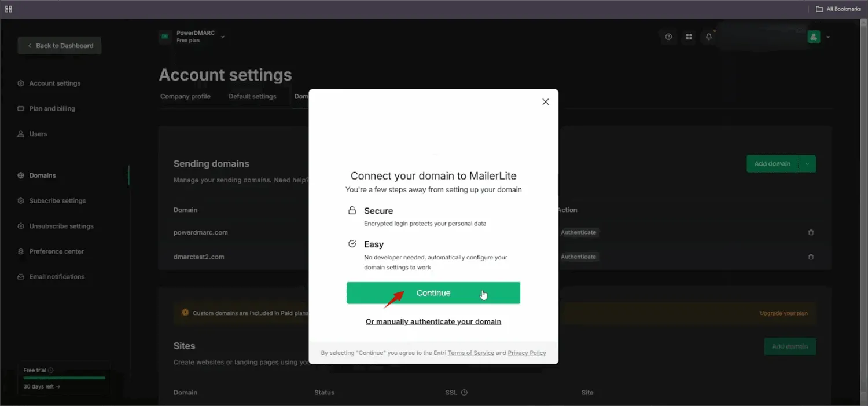Click the Users person icon
The height and width of the screenshot is (406, 868).
pyautogui.click(x=21, y=134)
